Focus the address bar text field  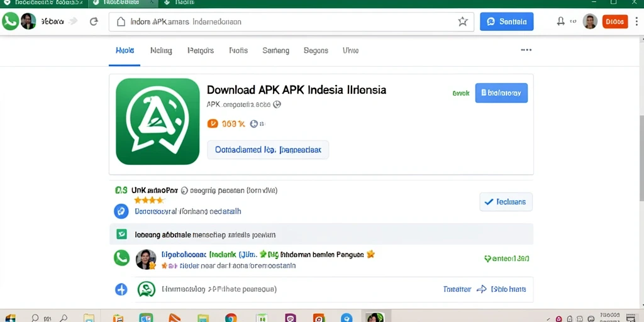click(291, 22)
